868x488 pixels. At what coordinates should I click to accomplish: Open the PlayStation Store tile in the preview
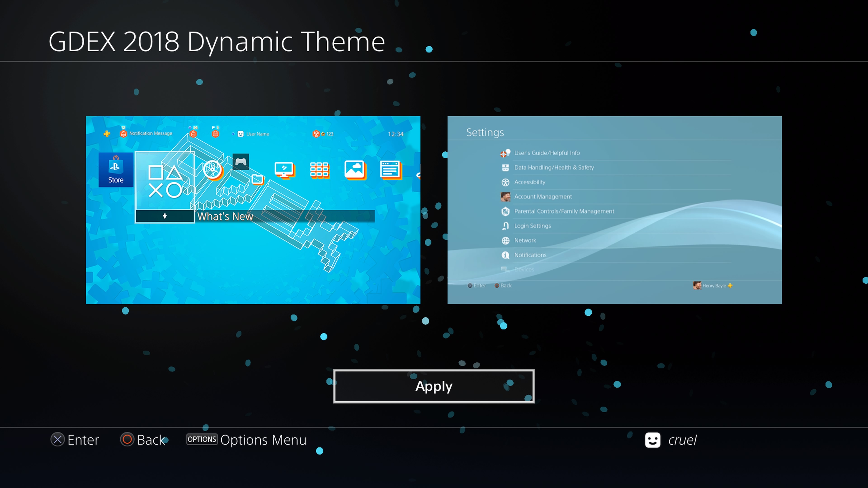pos(116,170)
